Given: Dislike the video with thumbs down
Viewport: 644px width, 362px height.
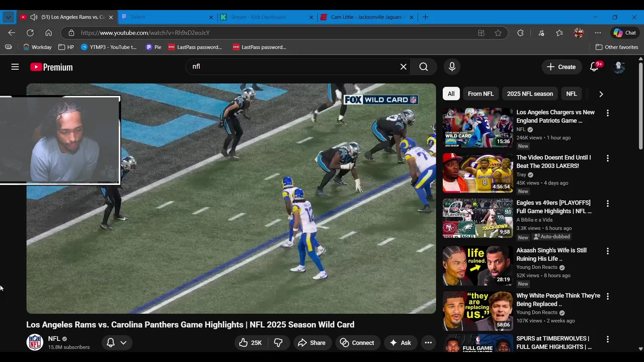Looking at the screenshot, I should [278, 343].
